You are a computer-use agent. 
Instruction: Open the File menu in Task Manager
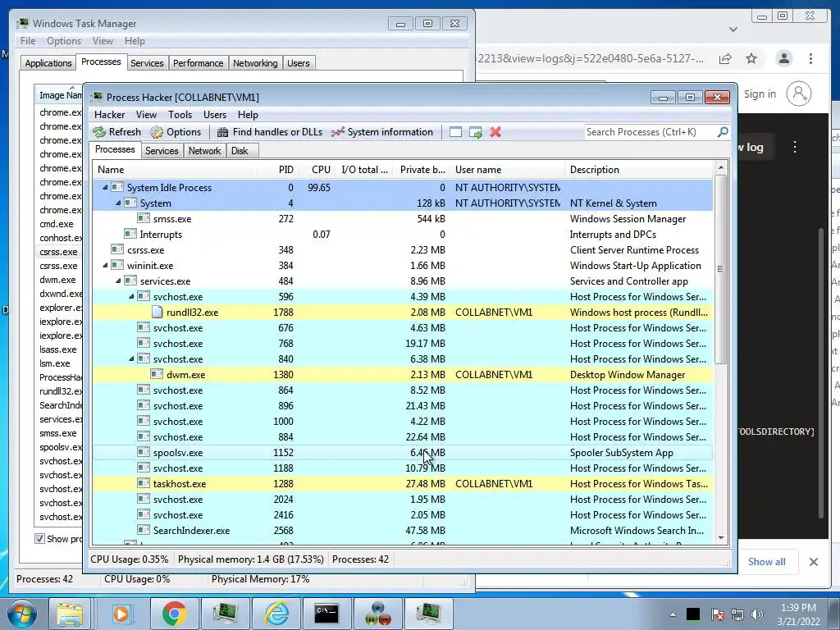click(28, 41)
